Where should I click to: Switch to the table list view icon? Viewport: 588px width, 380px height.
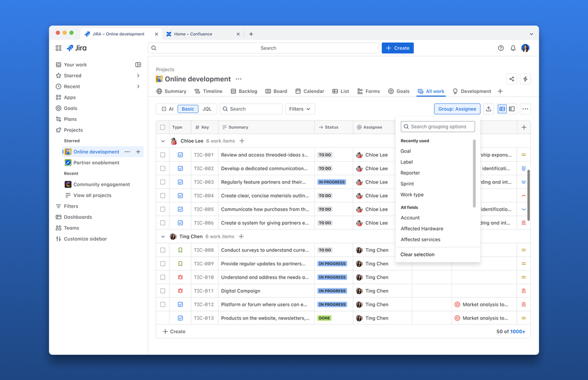click(501, 109)
